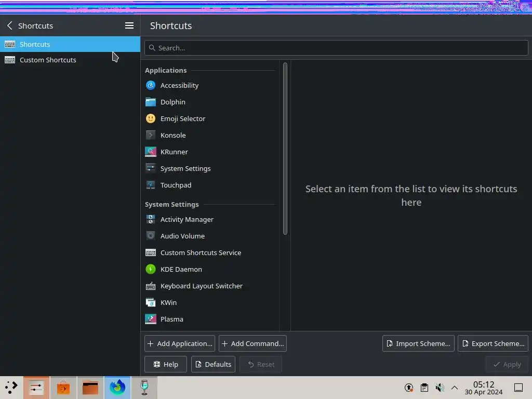This screenshot has height=399, width=532.
Task: Click the Add Command button
Action: pyautogui.click(x=252, y=343)
